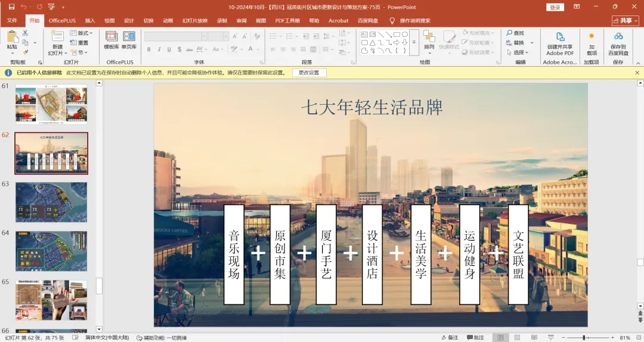Click the Cut scissors icon
The width and height of the screenshot is (644, 342).
point(25,33)
